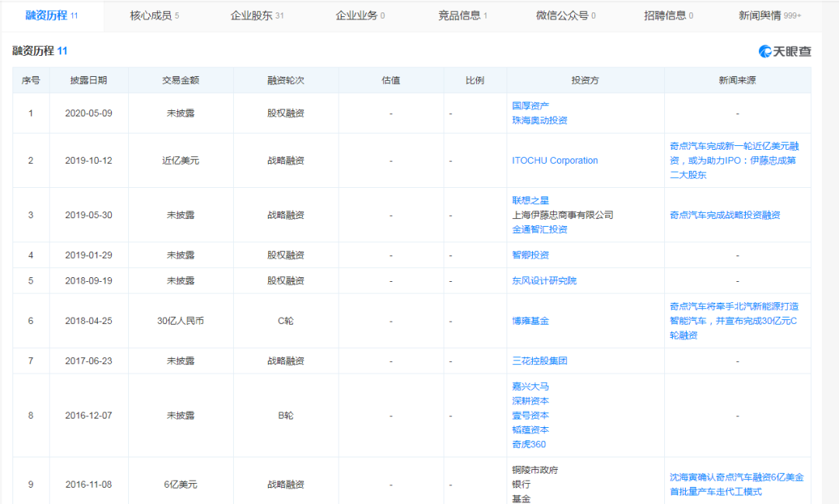Open the 企业股东 tab

coord(256,16)
